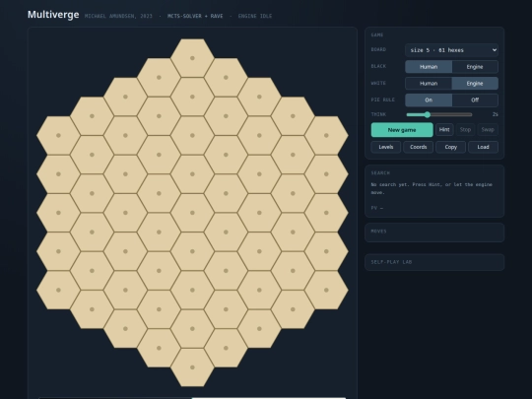Open the Levels option

[x=386, y=147]
